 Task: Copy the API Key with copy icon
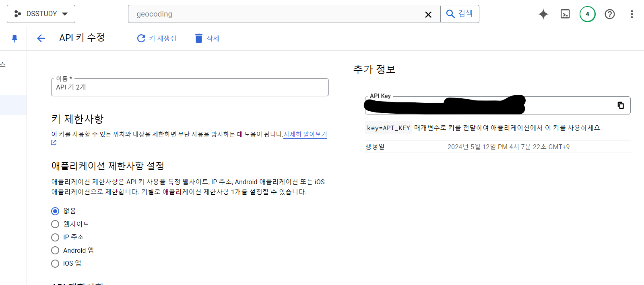click(x=621, y=105)
